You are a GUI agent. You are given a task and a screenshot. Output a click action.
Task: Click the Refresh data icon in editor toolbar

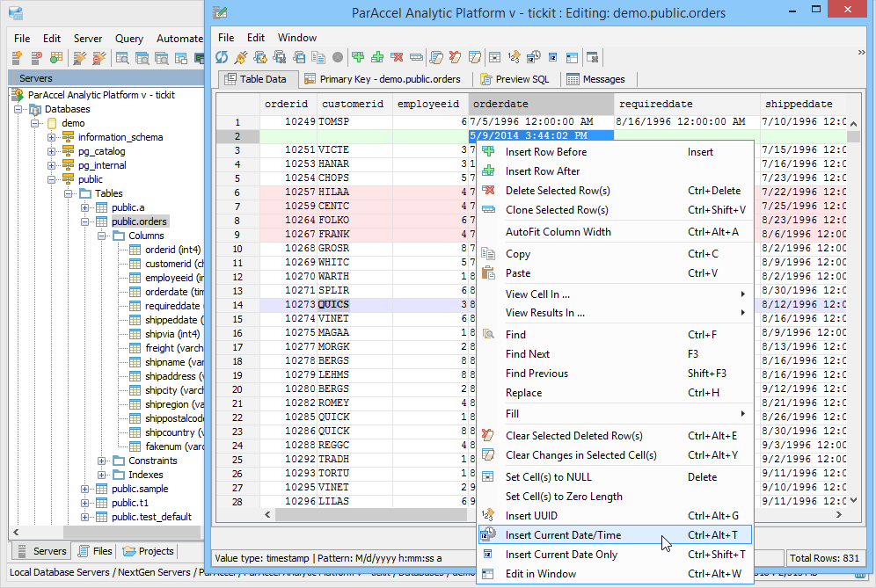click(222, 57)
